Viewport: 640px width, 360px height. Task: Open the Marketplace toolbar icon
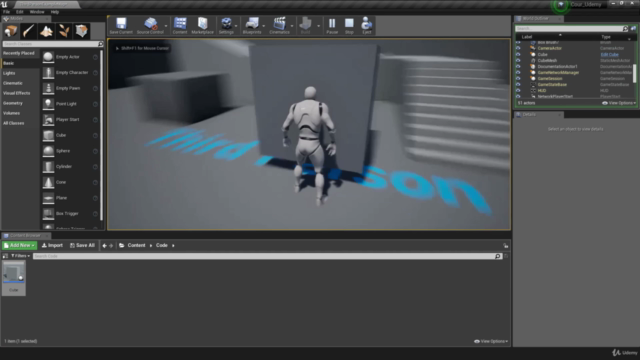[202, 26]
